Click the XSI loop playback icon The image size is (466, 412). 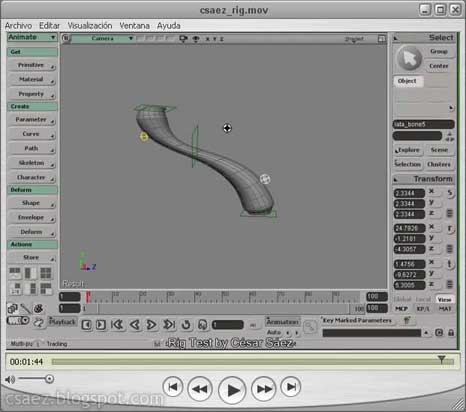(186, 324)
